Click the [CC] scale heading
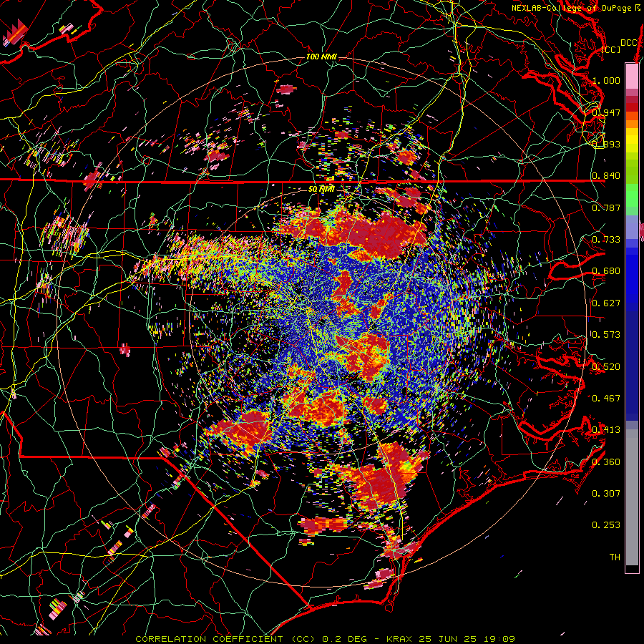644x644 pixels. 611,49
